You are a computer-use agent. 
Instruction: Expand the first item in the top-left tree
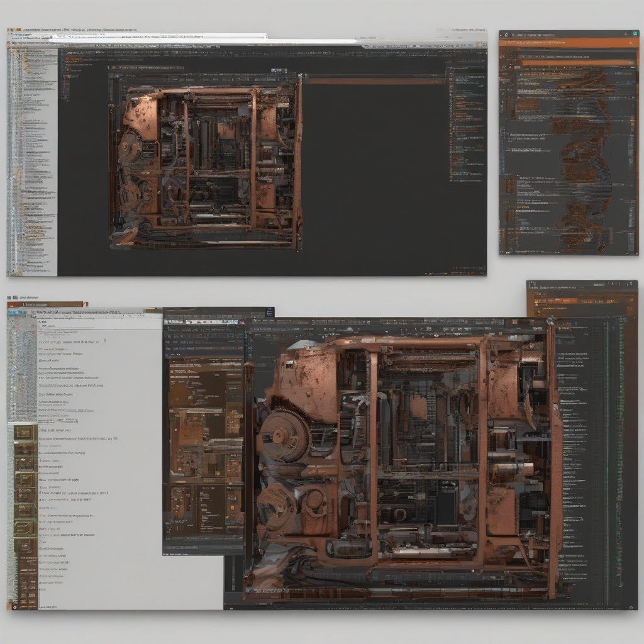(12, 53)
